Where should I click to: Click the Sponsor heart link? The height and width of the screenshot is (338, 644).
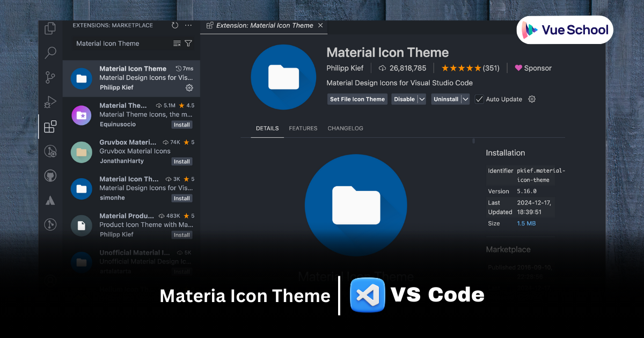533,68
